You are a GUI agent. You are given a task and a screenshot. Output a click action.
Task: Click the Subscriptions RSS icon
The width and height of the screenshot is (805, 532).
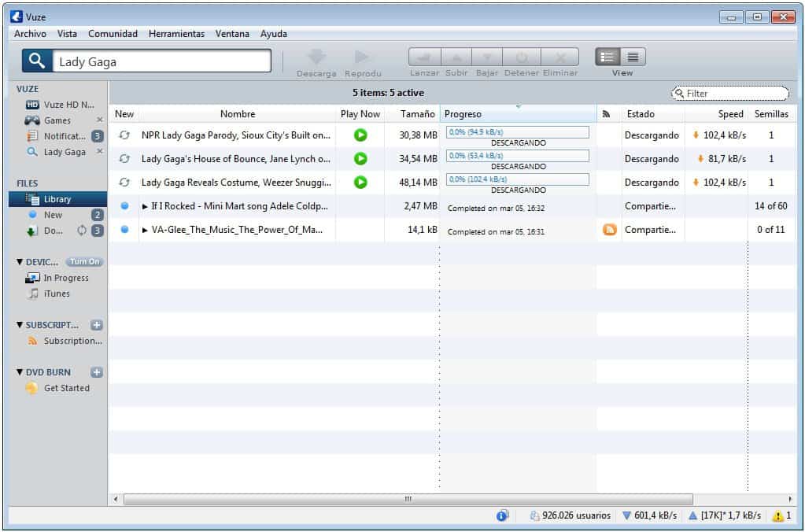[x=31, y=341]
